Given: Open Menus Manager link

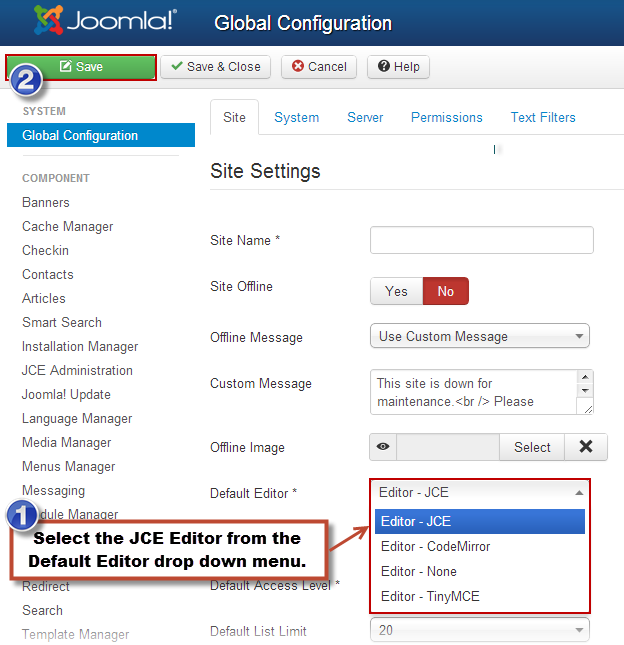Looking at the screenshot, I should point(68,466).
